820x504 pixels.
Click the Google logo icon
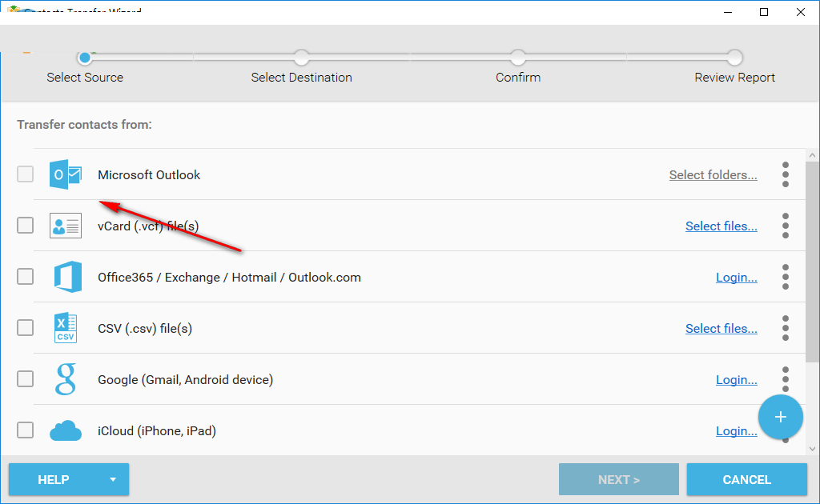pyautogui.click(x=66, y=379)
